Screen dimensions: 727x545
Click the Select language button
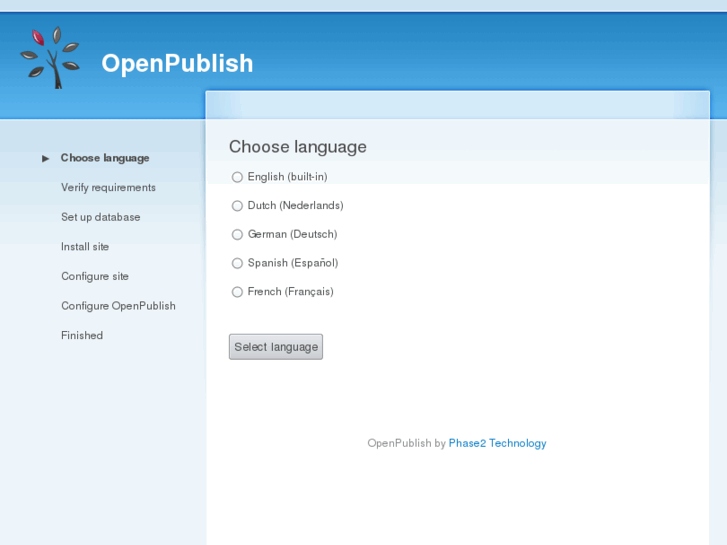(276, 347)
